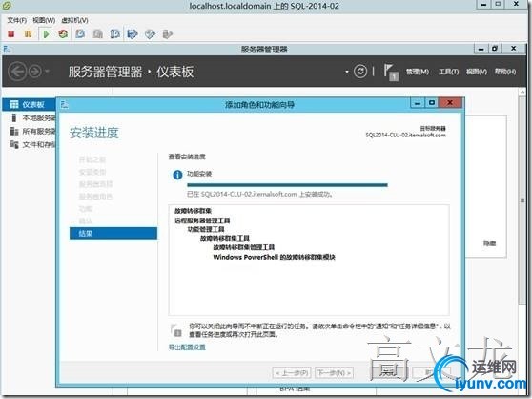Click the blue info icon beside 功能安装
Screen dimensions: 532x399
coord(177,175)
